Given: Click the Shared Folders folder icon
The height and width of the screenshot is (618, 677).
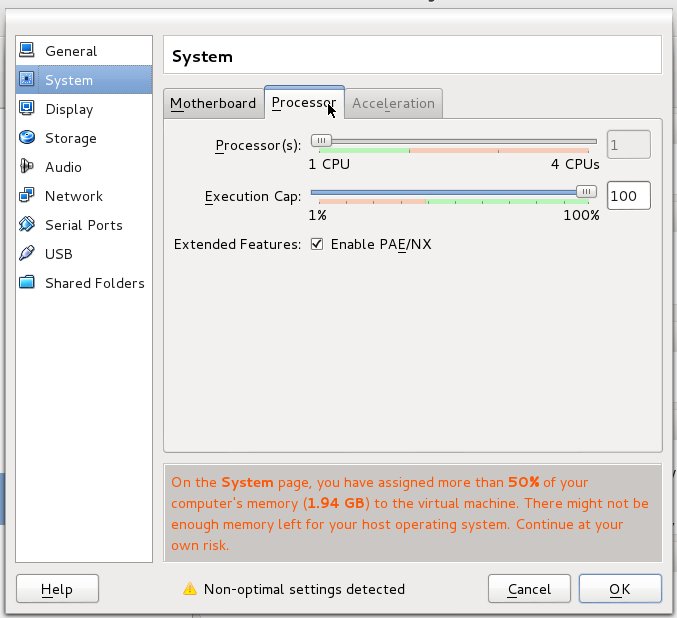Looking at the screenshot, I should pos(27,282).
